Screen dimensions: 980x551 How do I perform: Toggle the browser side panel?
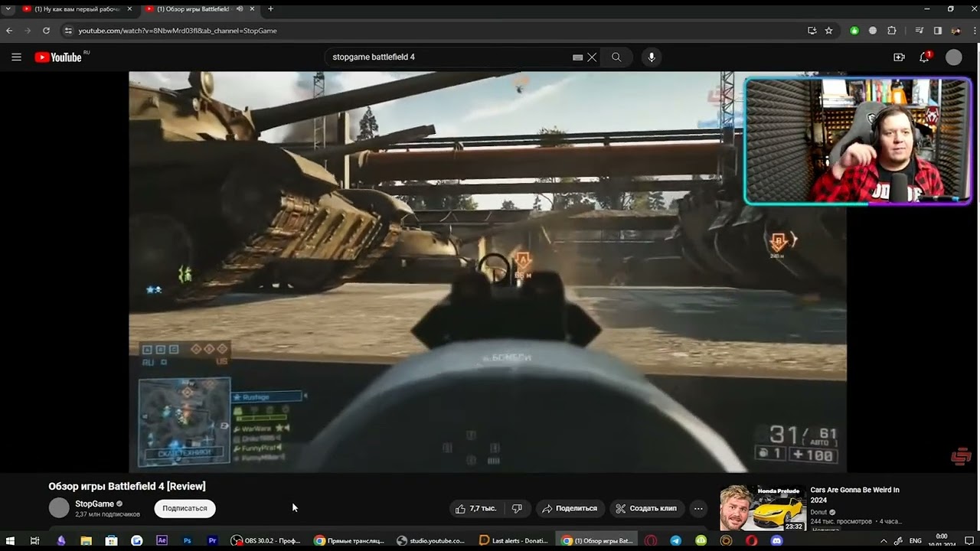click(x=938, y=31)
